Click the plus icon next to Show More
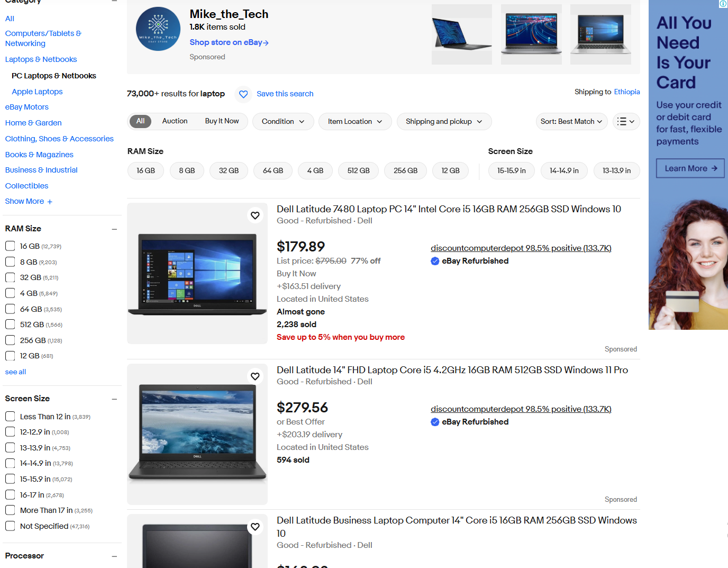 (50, 202)
